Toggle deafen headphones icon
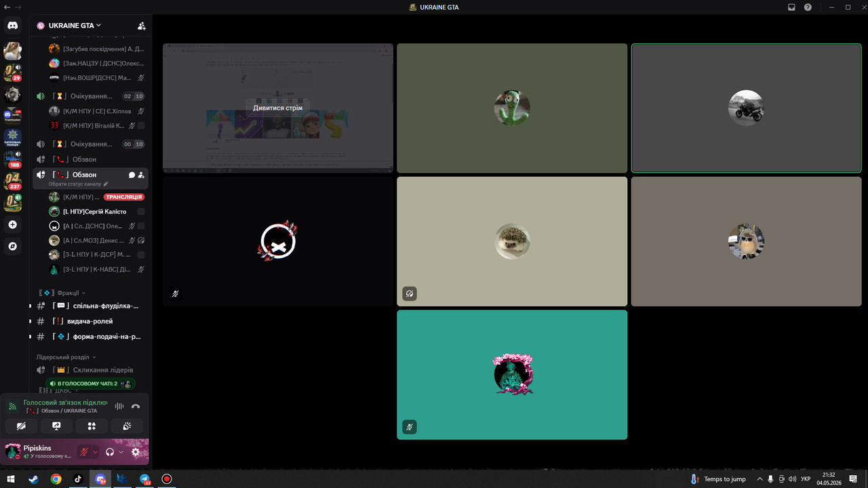Image resolution: width=868 pixels, height=488 pixels. (x=110, y=452)
